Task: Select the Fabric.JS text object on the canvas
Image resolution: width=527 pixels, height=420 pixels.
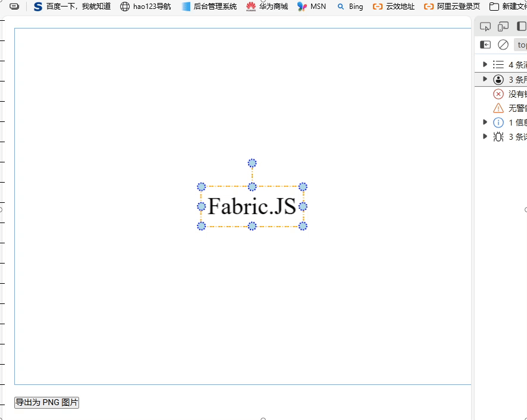Action: (252, 206)
